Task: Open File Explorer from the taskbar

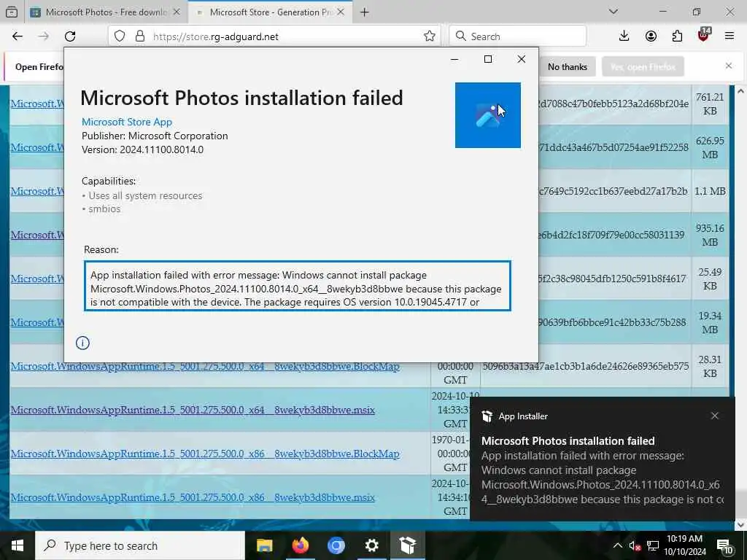Action: (264, 545)
